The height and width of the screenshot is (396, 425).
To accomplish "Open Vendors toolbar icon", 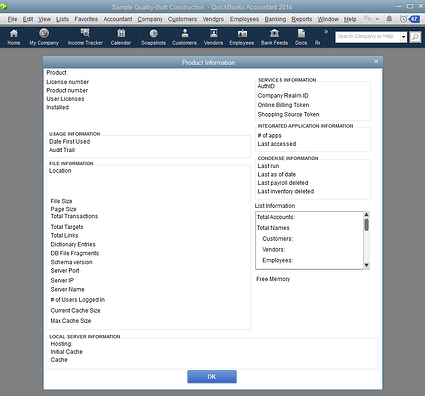I will coord(213,37).
